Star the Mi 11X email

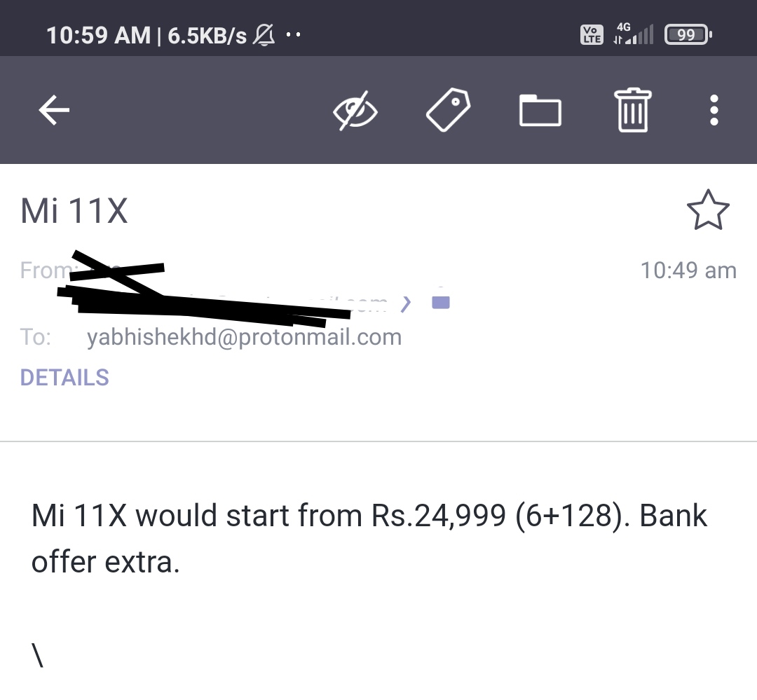(x=708, y=210)
